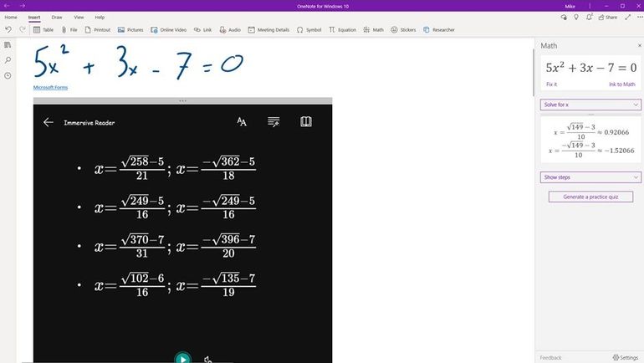Click the recognized equation 5x²+3x−7=0
Viewport: 644px width, 363px height.
590,68
